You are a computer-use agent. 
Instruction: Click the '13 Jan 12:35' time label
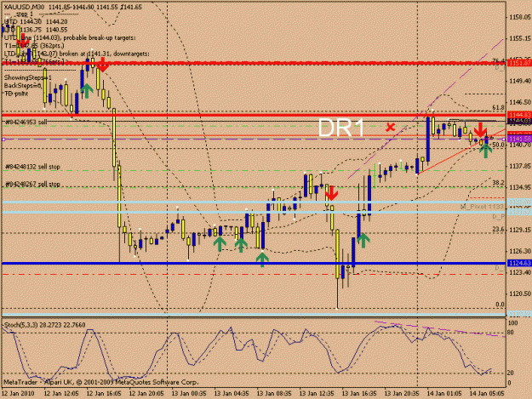tap(317, 393)
